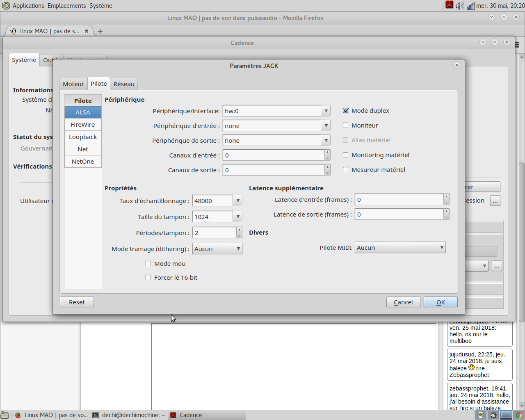Click the show desktop icon in taskbar
Viewport: 525px width, 420px height.
coord(5,415)
